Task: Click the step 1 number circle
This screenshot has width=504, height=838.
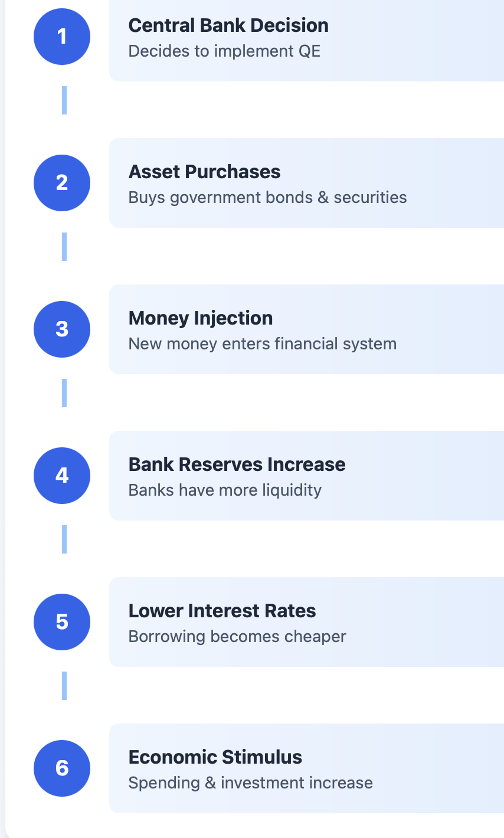Action: (x=62, y=37)
